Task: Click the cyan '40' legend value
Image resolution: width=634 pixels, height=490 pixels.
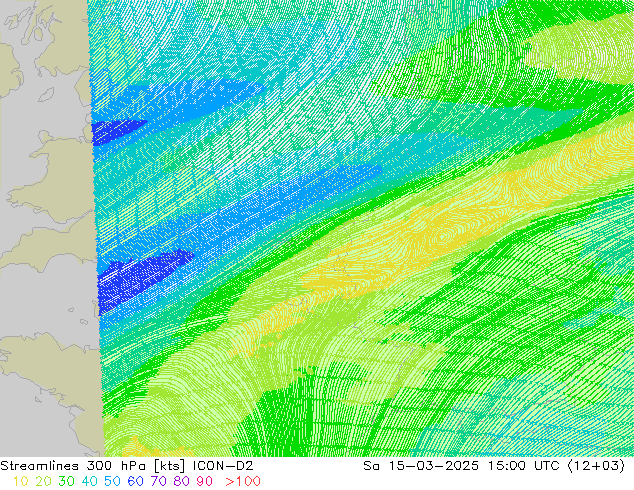Action: tap(89, 481)
